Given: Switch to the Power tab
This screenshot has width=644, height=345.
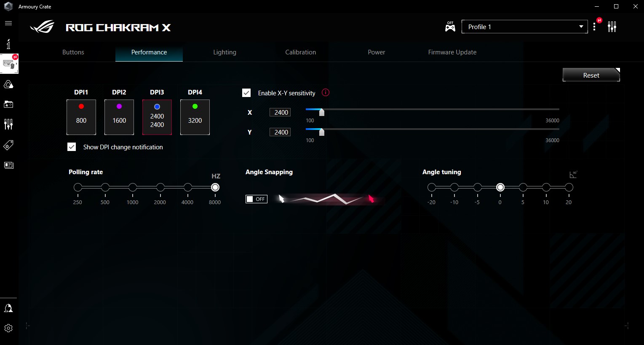Looking at the screenshot, I should click(x=377, y=52).
